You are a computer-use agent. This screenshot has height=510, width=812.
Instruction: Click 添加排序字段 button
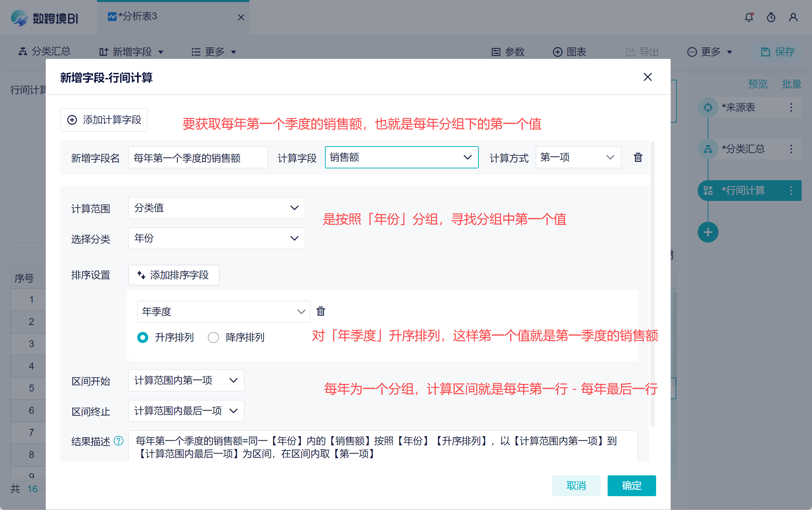pyautogui.click(x=174, y=275)
